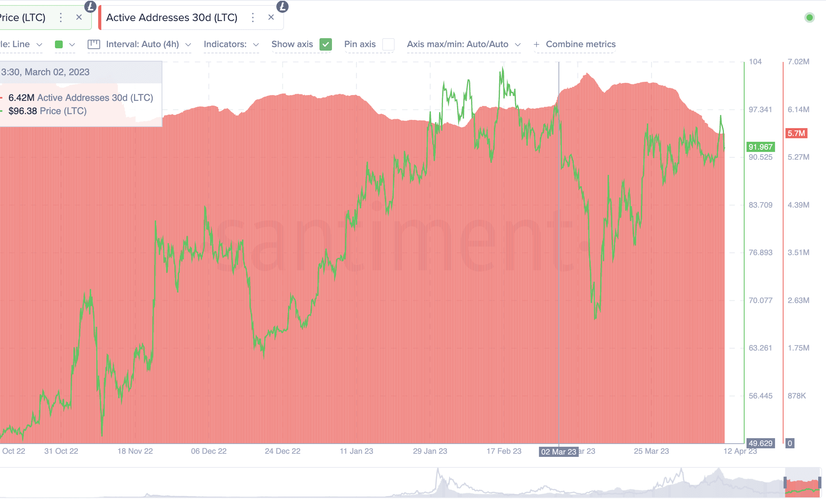This screenshot has height=504, width=826.
Task: Select the Active Addresses 30d (LTC) tab
Action: tap(171, 18)
